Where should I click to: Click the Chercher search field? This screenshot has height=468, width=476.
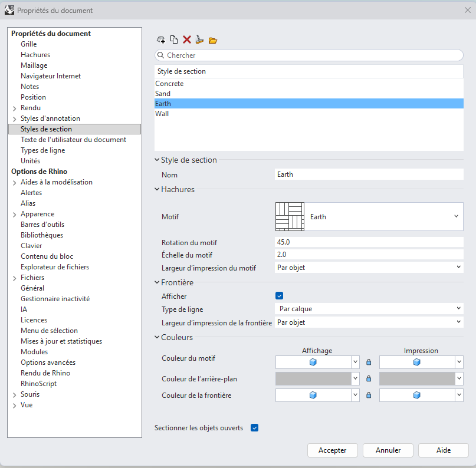308,55
